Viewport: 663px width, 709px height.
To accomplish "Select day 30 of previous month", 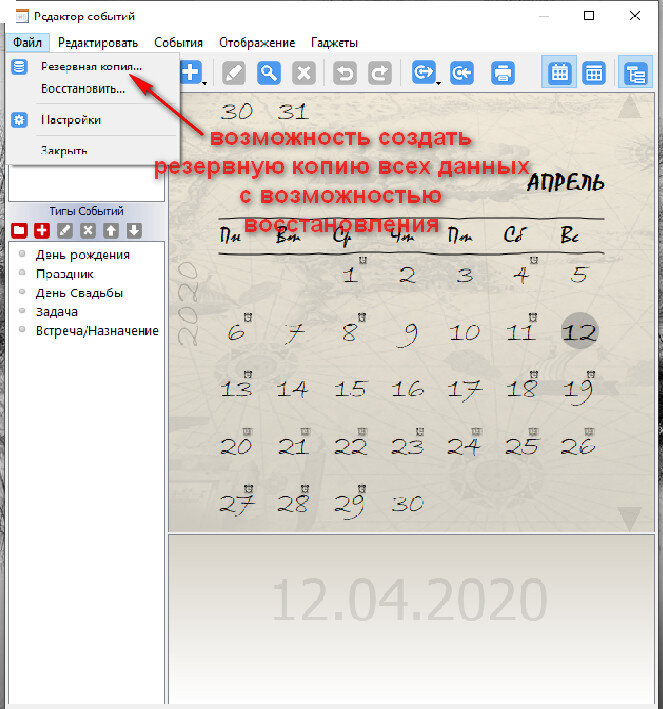I will 237,112.
